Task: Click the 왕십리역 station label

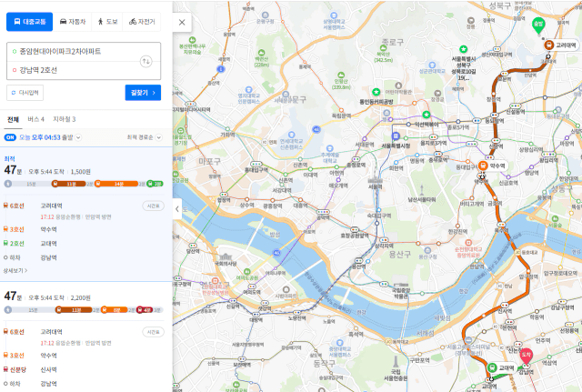Action: [548, 160]
